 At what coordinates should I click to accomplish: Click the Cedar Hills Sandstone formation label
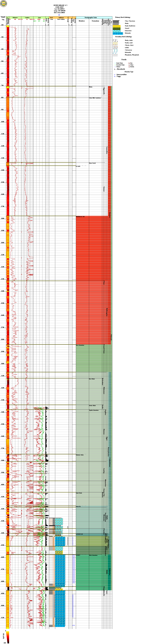(x=95, y=98)
